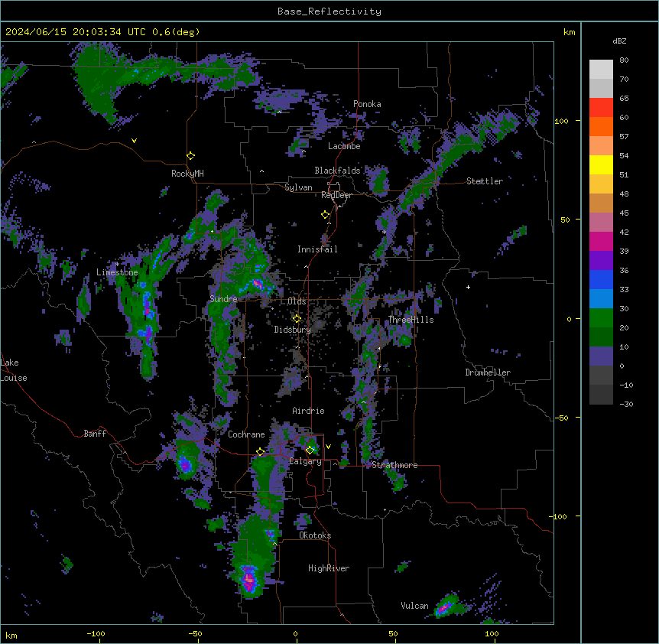Click the yellow marker above Calgary label

310,450
